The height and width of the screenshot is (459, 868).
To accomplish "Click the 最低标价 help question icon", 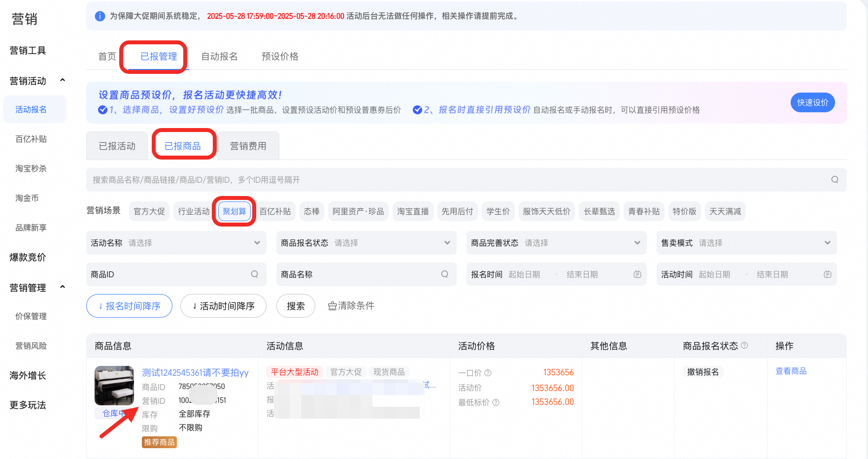I will 496,402.
